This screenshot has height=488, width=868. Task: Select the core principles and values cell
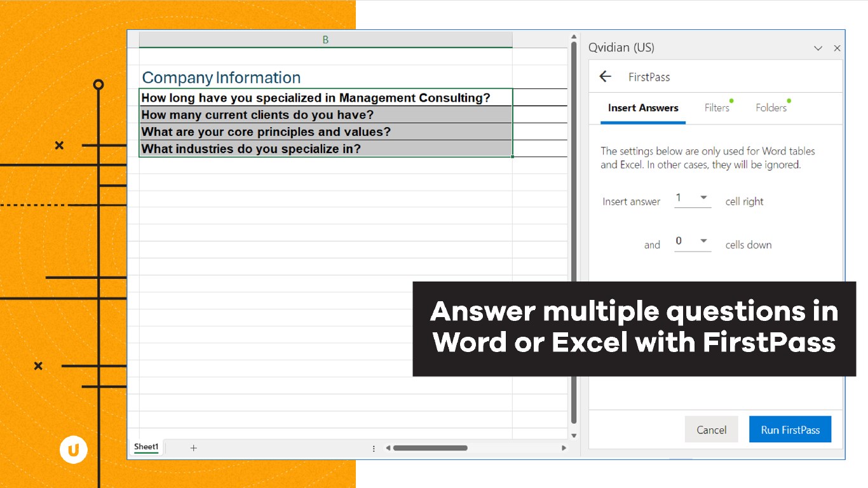pyautogui.click(x=325, y=132)
